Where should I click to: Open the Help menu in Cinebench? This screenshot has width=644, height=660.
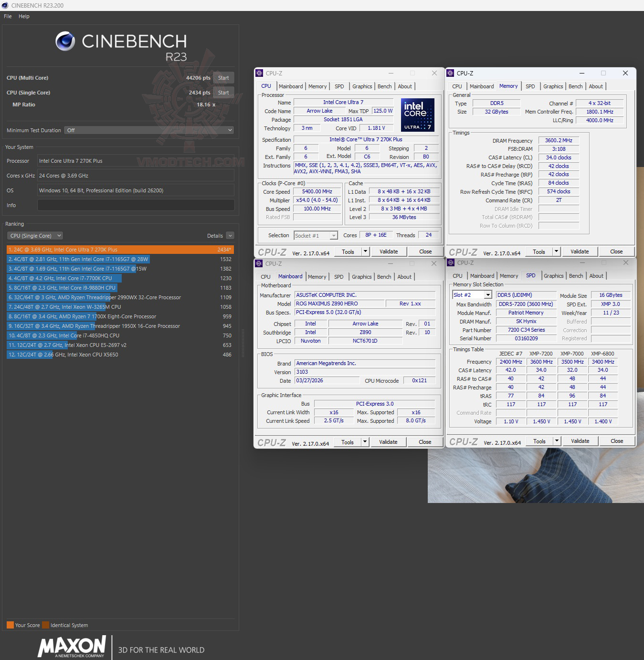click(x=24, y=16)
